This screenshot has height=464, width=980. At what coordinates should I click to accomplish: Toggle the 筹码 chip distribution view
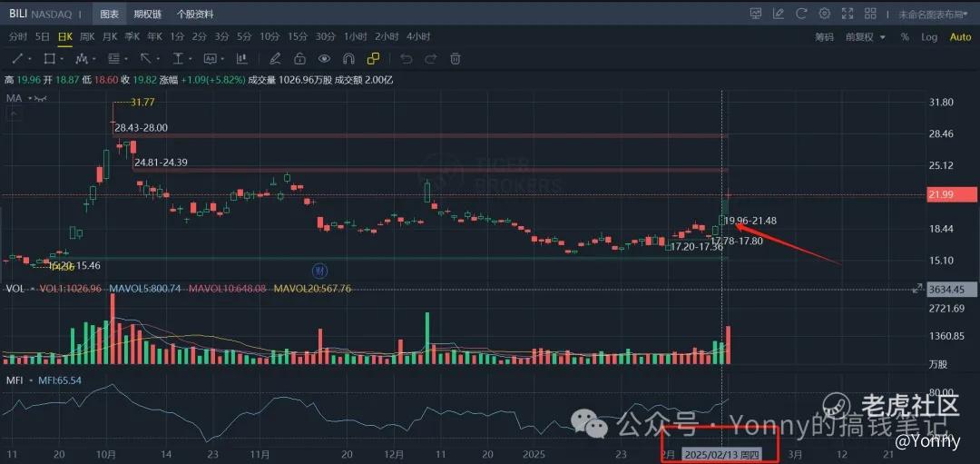824,37
